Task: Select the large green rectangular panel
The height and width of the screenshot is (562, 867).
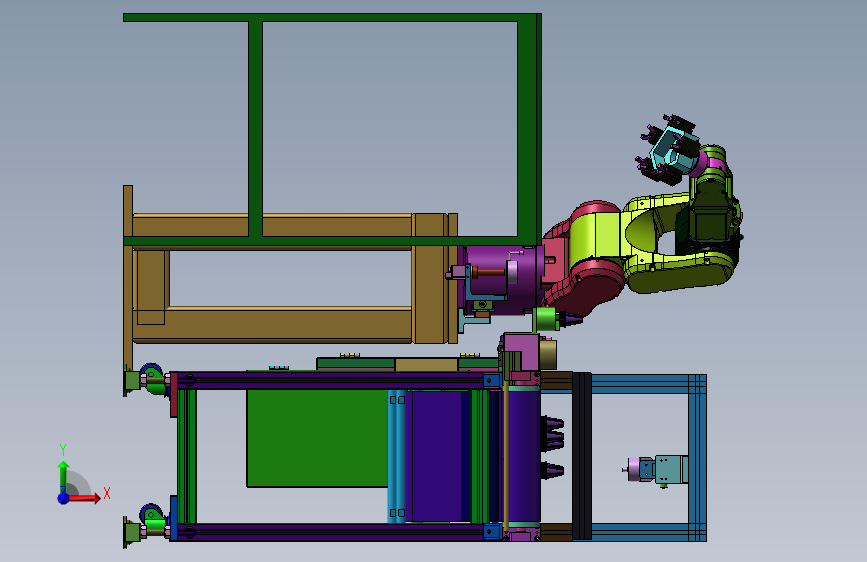Action: (x=317, y=438)
